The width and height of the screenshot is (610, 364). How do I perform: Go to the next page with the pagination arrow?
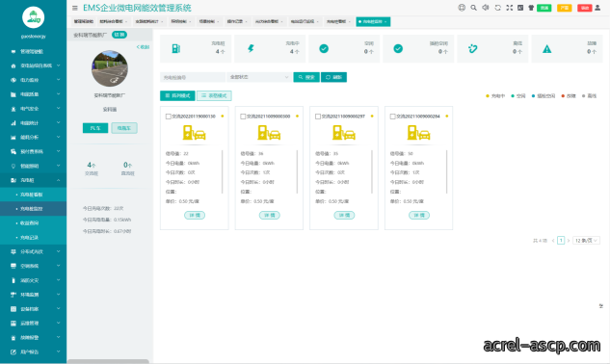pos(569,241)
